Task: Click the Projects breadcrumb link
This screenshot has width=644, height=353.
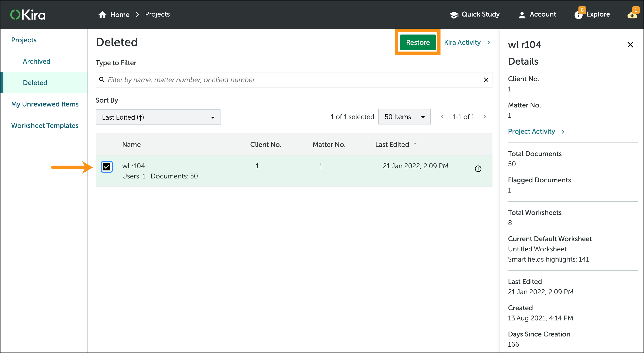Action: tap(158, 14)
